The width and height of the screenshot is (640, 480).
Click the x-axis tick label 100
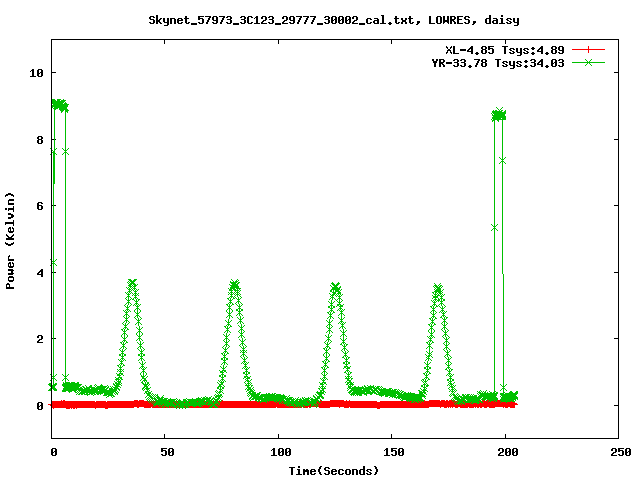pos(281,452)
